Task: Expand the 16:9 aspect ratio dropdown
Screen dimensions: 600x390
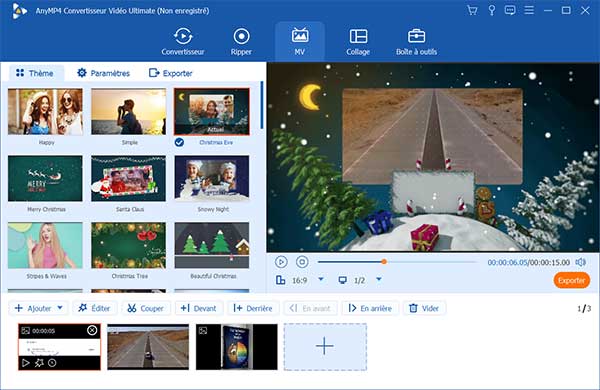Action: coord(321,279)
